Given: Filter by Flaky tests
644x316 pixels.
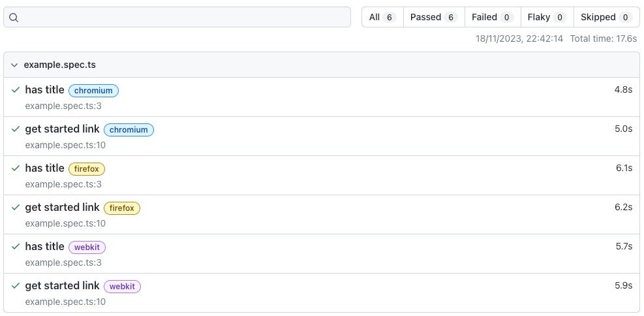Looking at the screenshot, I should [547, 17].
